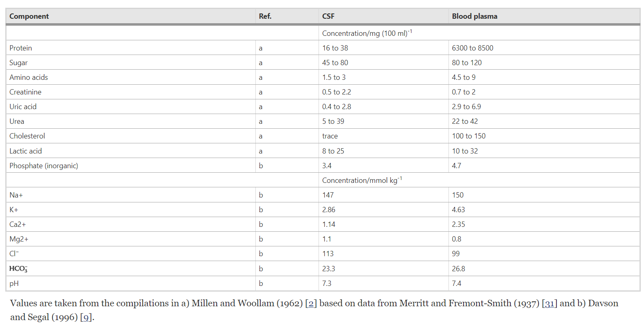The width and height of the screenshot is (644, 325).
Task: Click the Ref. column header
Action: [x=265, y=16]
